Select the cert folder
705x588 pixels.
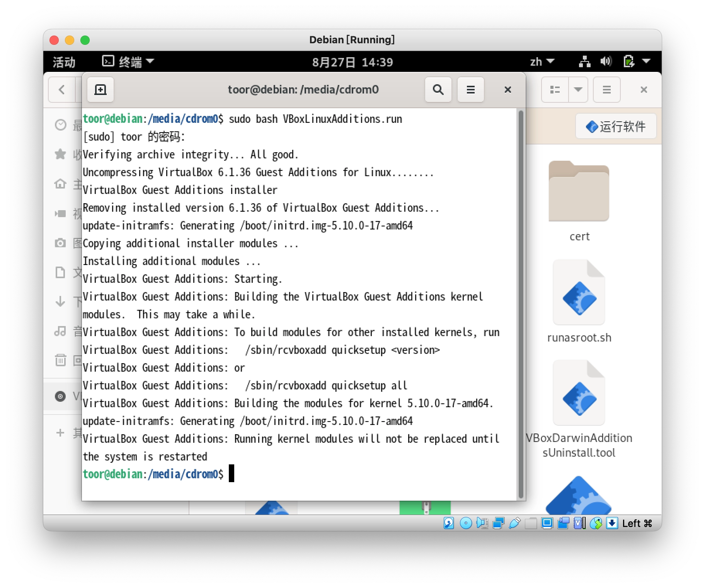click(x=579, y=201)
